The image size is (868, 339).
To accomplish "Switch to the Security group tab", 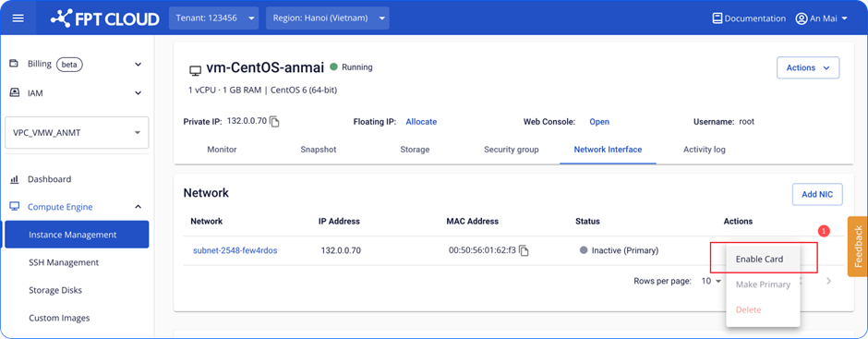I will [x=511, y=150].
